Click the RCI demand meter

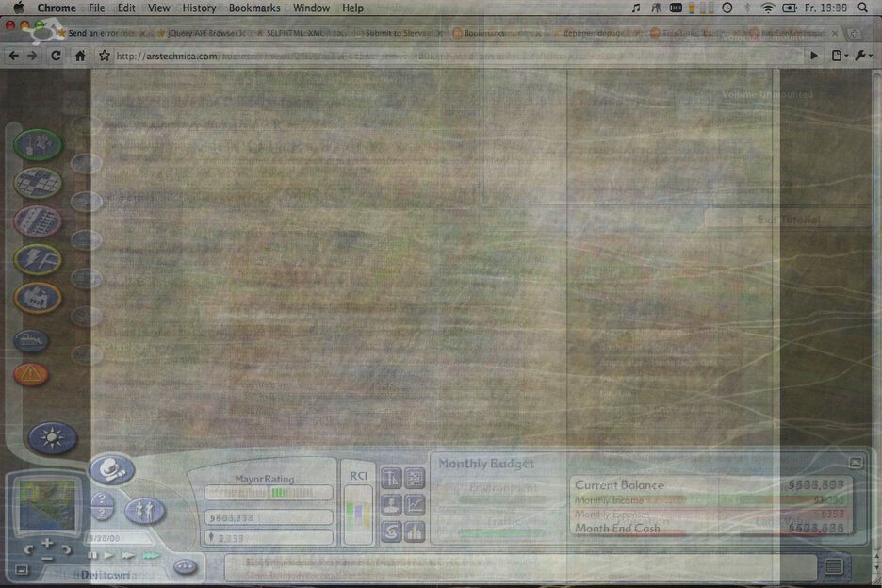click(x=358, y=515)
